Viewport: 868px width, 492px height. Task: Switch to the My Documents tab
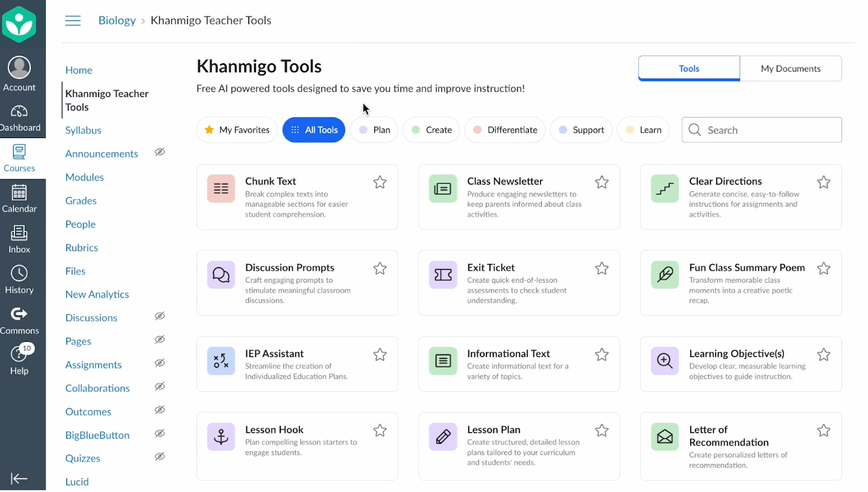pyautogui.click(x=791, y=68)
